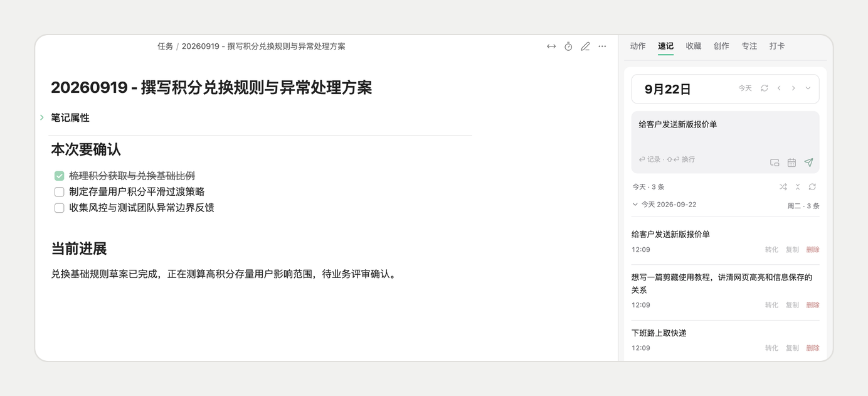
Task: Refresh the 9月22日 date header
Action: [765, 88]
